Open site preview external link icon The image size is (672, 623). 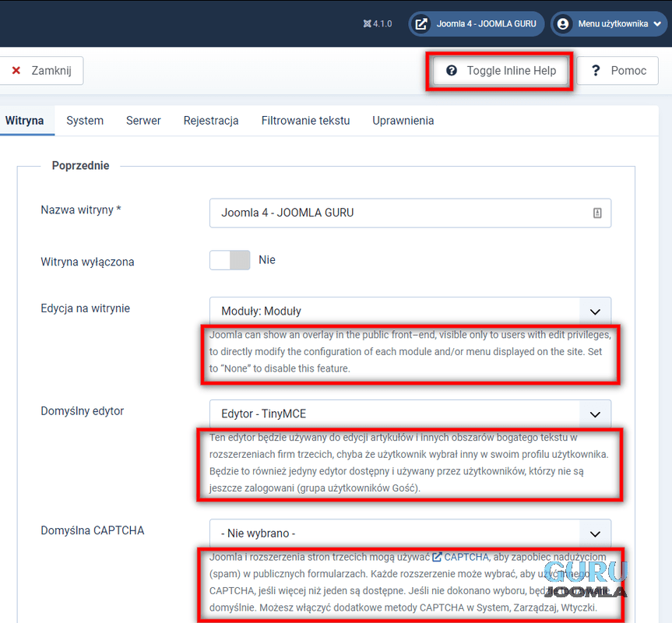pos(421,23)
